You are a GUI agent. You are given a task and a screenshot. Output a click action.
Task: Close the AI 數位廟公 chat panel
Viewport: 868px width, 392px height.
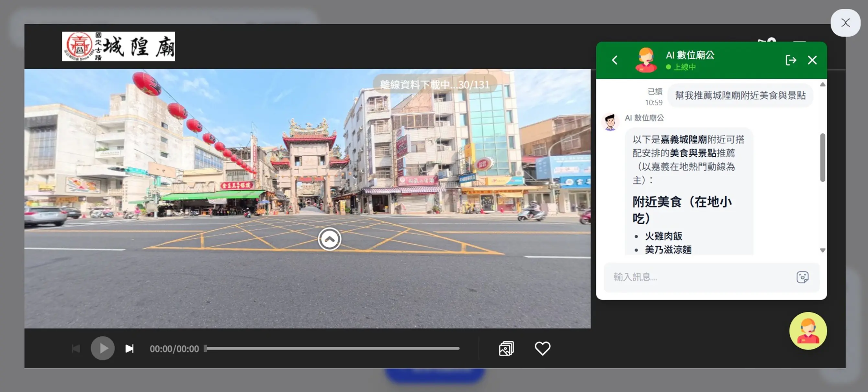812,60
